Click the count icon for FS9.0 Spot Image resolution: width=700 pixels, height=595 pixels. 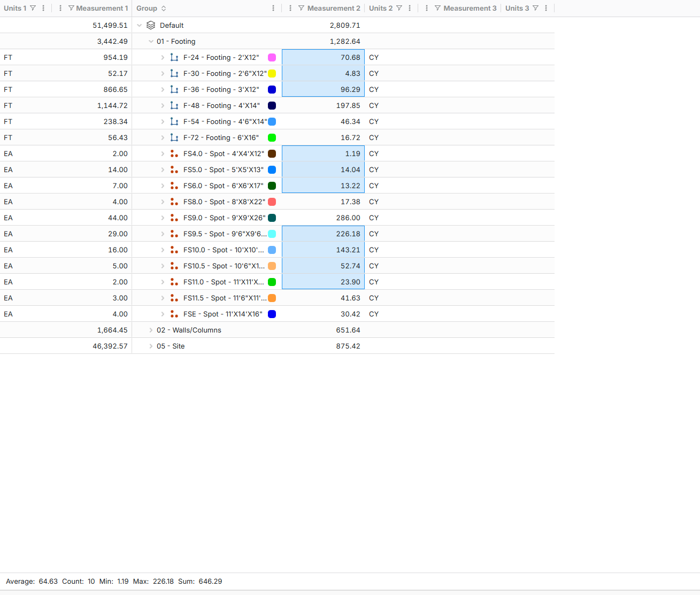pos(174,218)
